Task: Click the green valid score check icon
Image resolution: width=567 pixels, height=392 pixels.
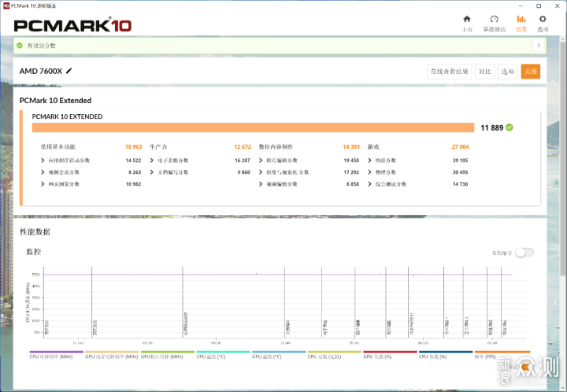Action: coord(20,46)
